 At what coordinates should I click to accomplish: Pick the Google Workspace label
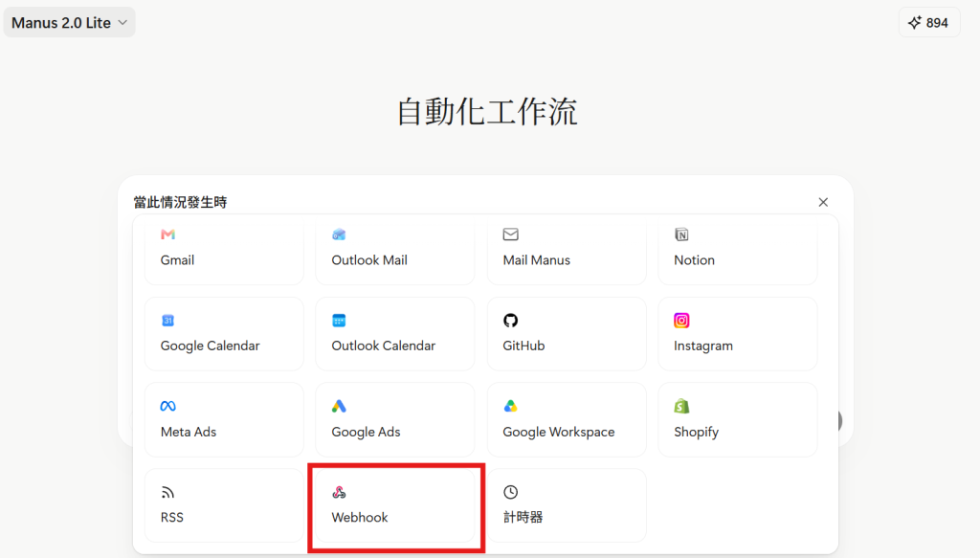point(559,432)
